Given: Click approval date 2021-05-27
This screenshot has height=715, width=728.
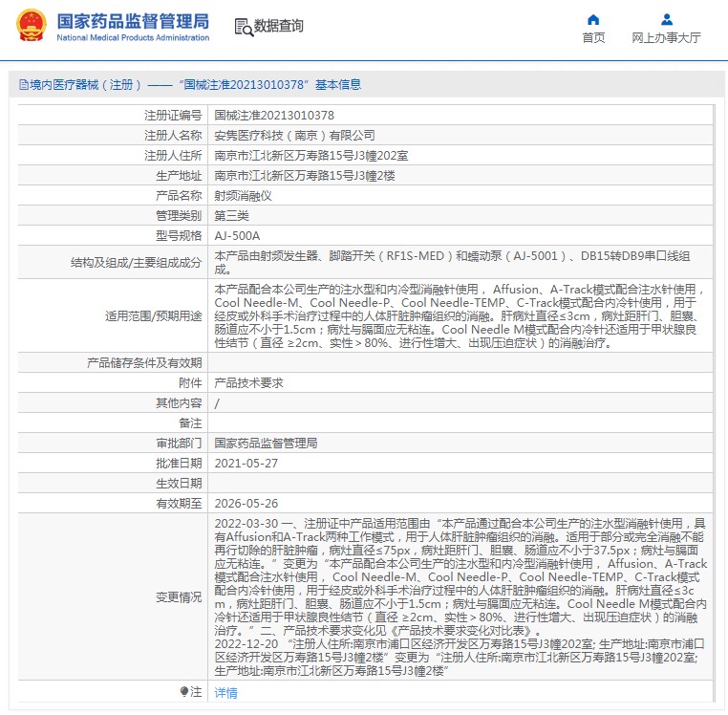Looking at the screenshot, I should [246, 464].
